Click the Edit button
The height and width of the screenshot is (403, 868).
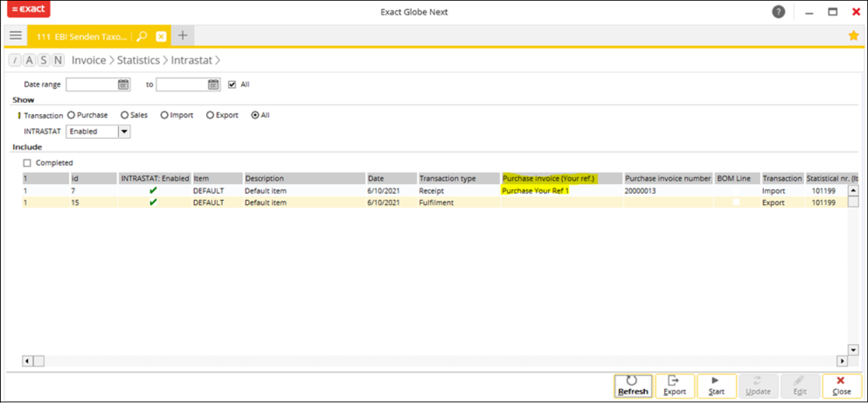800,386
